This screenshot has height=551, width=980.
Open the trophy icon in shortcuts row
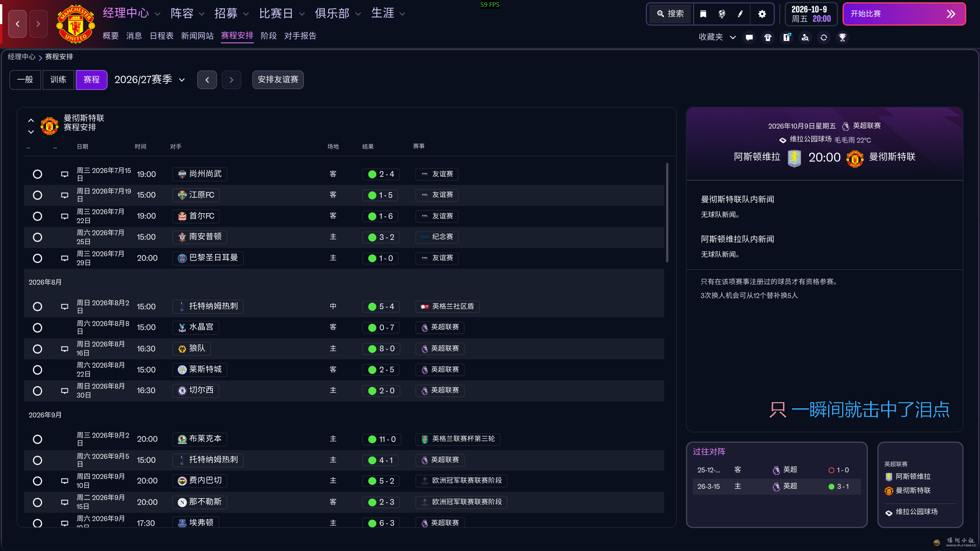[x=843, y=37]
